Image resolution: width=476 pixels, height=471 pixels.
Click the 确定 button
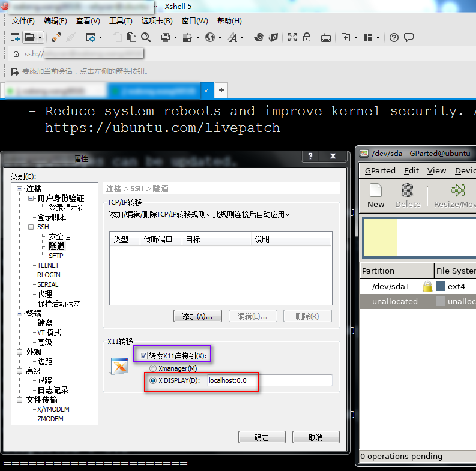click(x=262, y=437)
